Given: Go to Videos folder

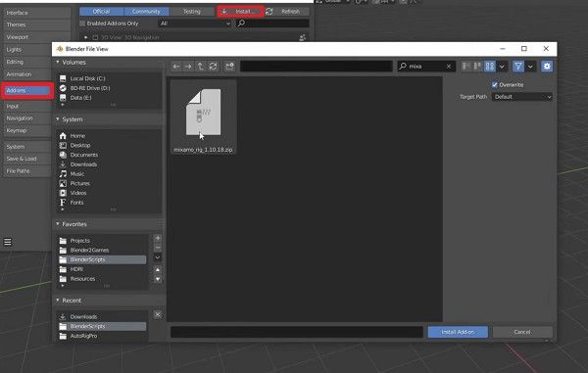Looking at the screenshot, I should 78,193.
